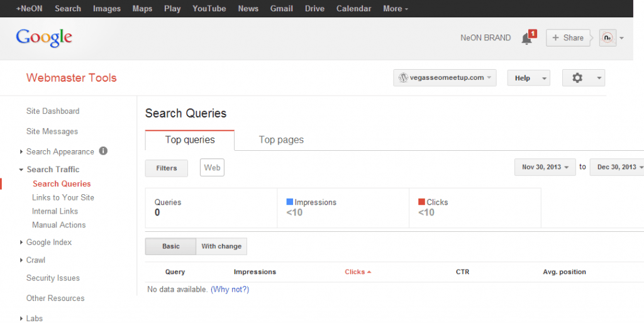Click the WordPress icon beside vegasseomeetup.com
644x323 pixels.
point(403,77)
